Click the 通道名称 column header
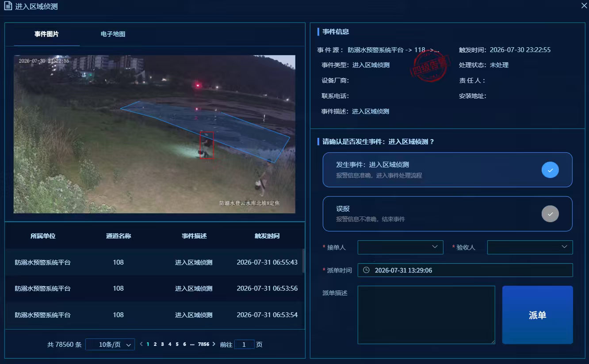This screenshot has width=589, height=364. 119,236
